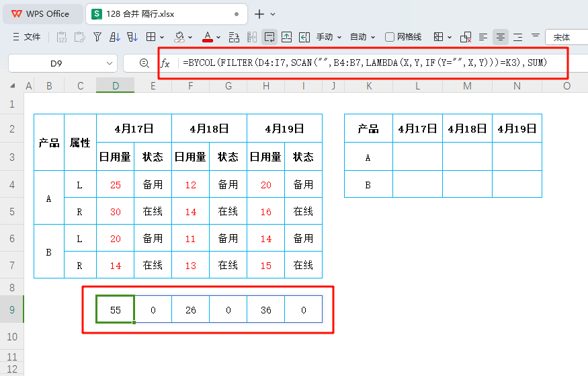Apply red font color A icon
Screen dimensions: 588x376
(208, 37)
